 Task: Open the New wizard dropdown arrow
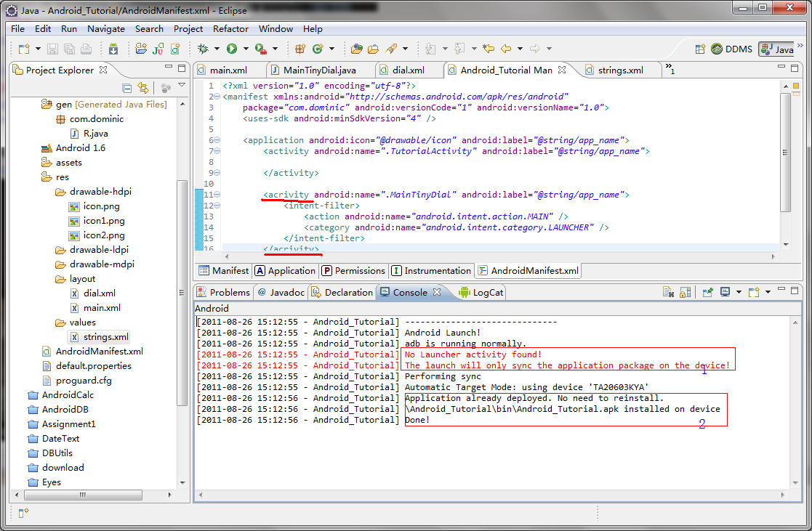(37, 49)
